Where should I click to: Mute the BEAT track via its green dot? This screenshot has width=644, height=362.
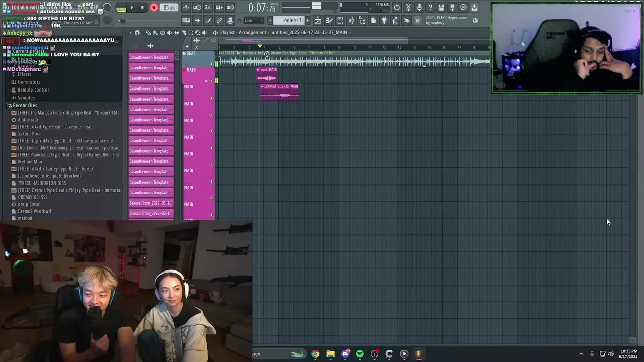click(211, 64)
